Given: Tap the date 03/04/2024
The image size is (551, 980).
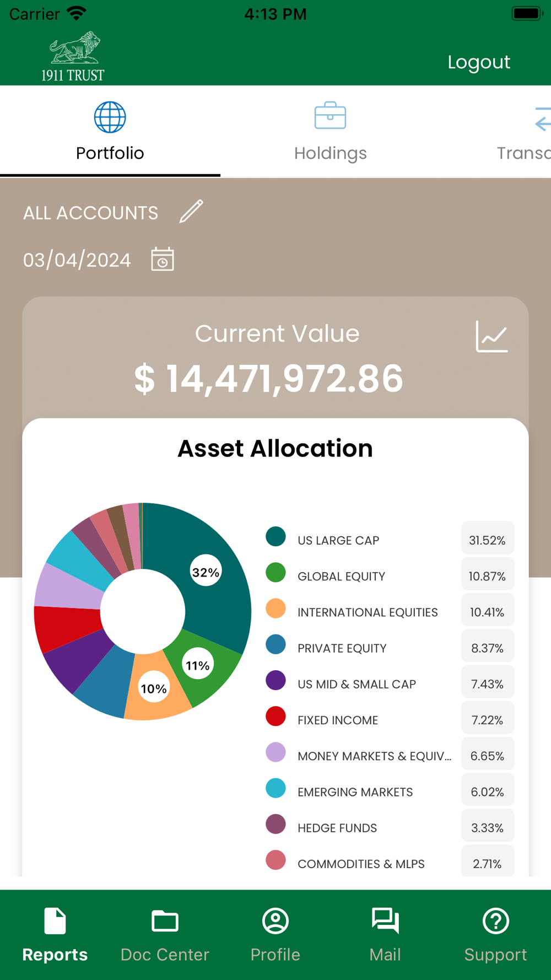Looking at the screenshot, I should click(x=77, y=260).
